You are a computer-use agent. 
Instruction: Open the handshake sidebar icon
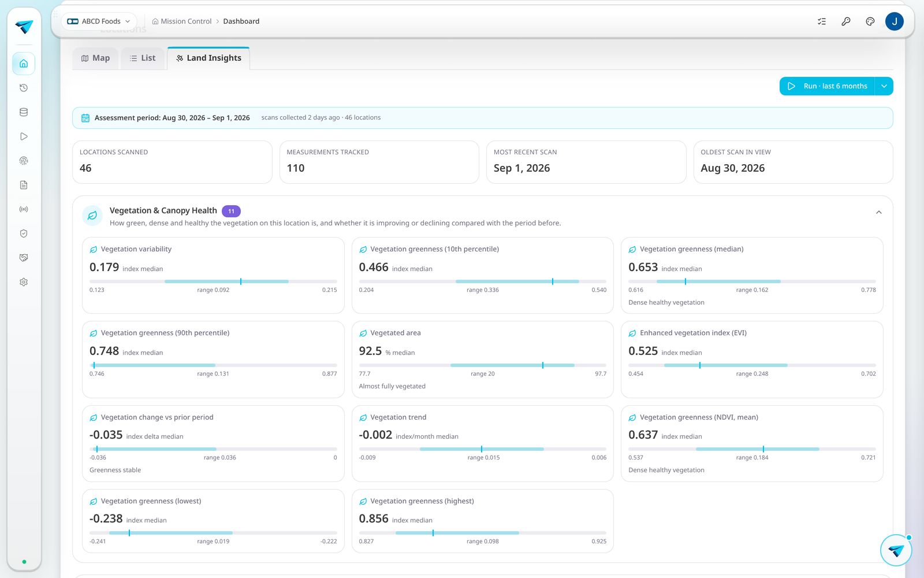tap(24, 258)
